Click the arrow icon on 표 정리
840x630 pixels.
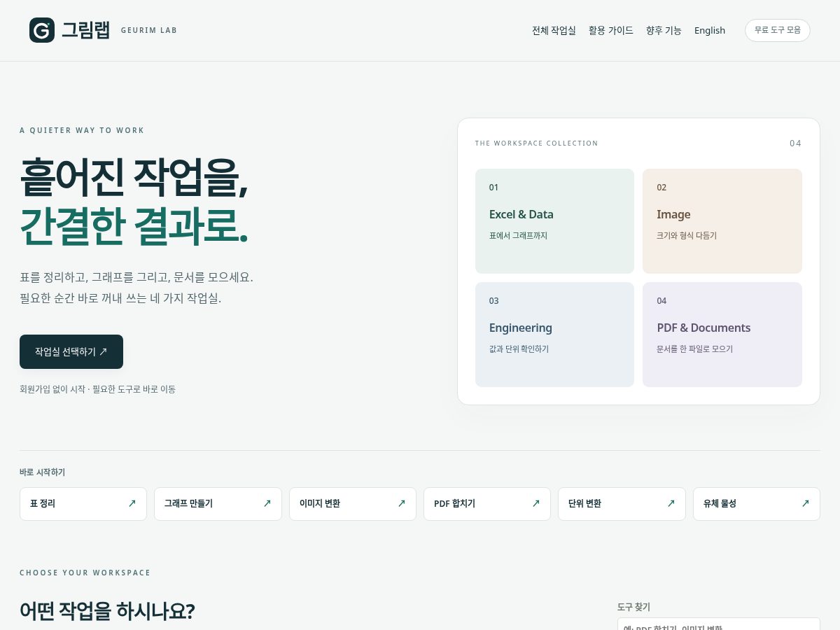pyautogui.click(x=132, y=503)
